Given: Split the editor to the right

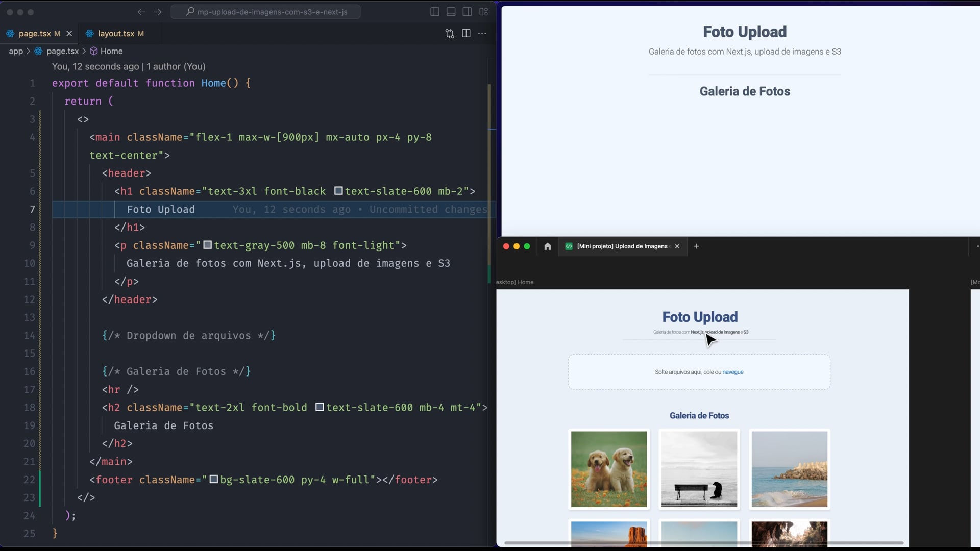Looking at the screenshot, I should tap(466, 33).
